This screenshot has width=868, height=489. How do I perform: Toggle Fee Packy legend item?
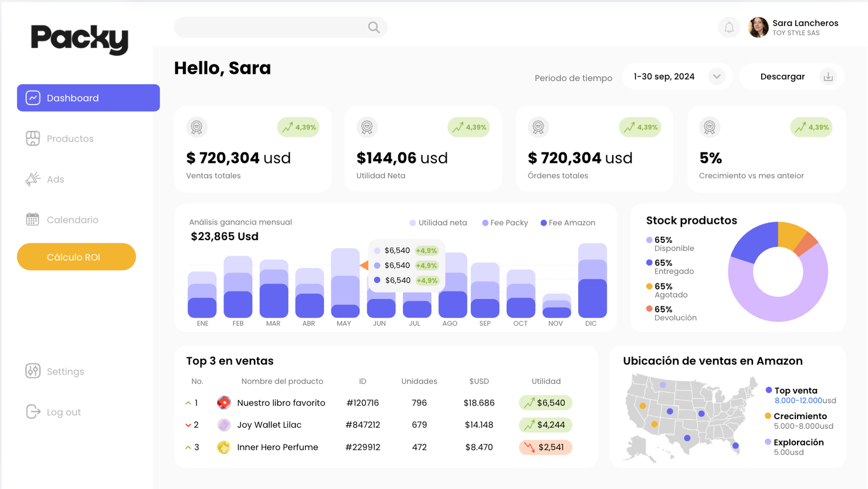point(505,223)
